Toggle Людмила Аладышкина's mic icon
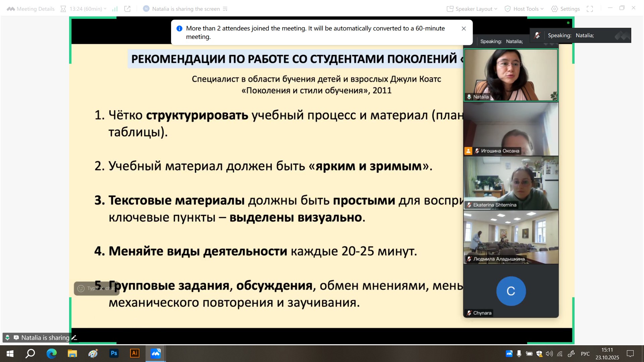 click(x=469, y=258)
